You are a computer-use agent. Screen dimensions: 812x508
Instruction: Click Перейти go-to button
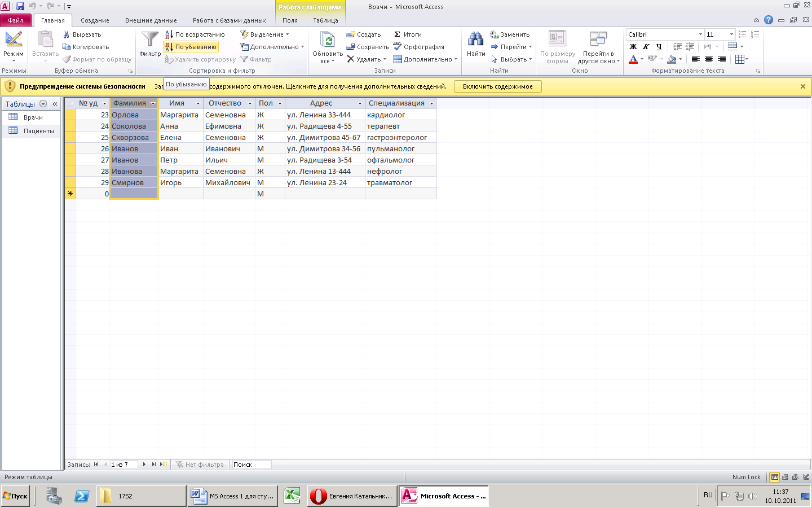point(511,47)
